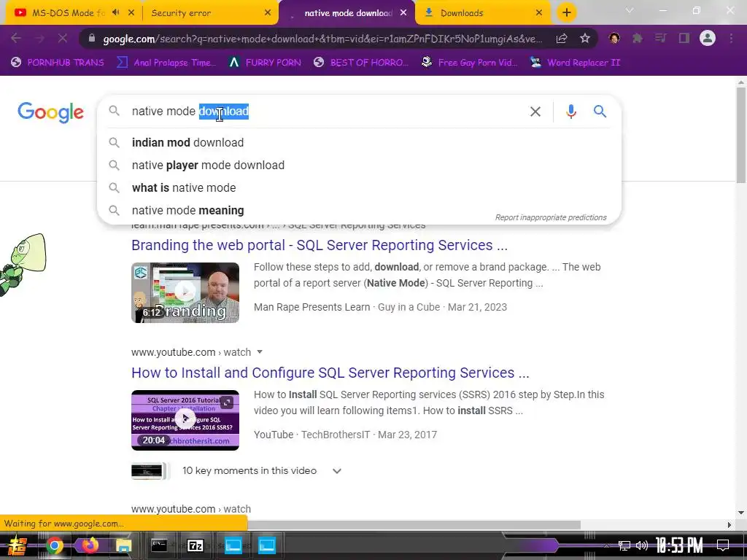
Task: Open the Start menu button
Action: pyautogui.click(x=18, y=545)
